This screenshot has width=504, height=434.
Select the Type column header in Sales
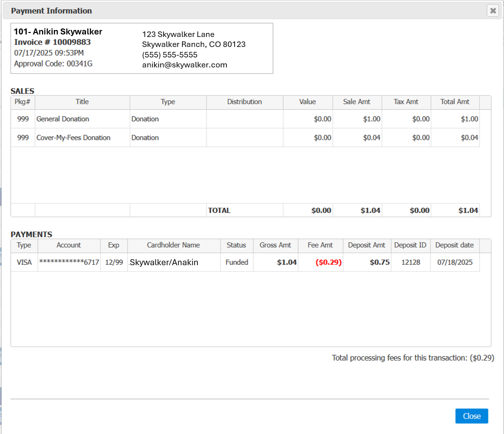click(168, 102)
